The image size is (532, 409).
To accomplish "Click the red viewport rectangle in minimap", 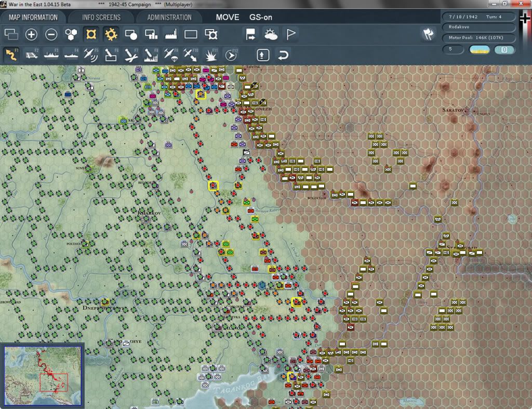I will click(x=54, y=382).
